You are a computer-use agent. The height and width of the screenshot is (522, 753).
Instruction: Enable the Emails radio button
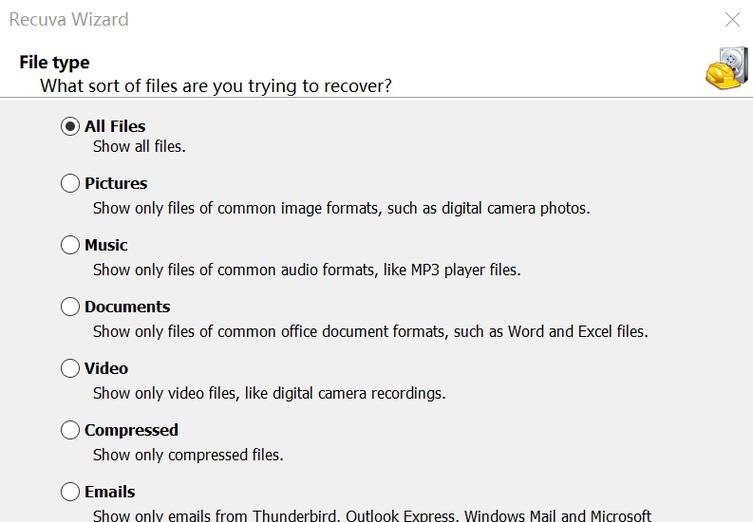tap(70, 492)
